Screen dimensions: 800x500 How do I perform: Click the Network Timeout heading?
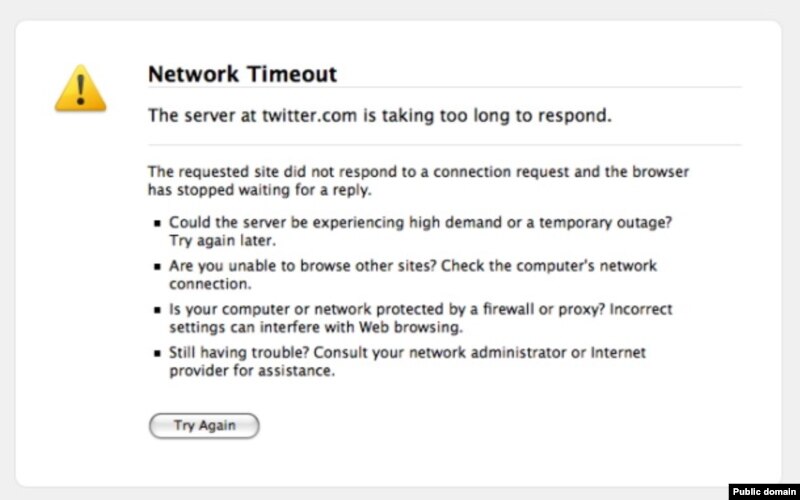242,74
